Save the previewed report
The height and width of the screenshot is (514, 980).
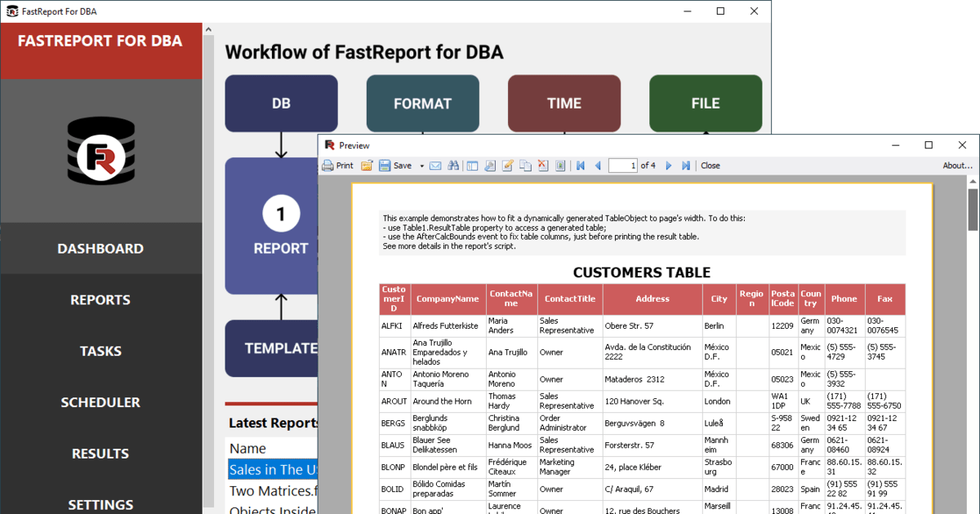(x=384, y=166)
